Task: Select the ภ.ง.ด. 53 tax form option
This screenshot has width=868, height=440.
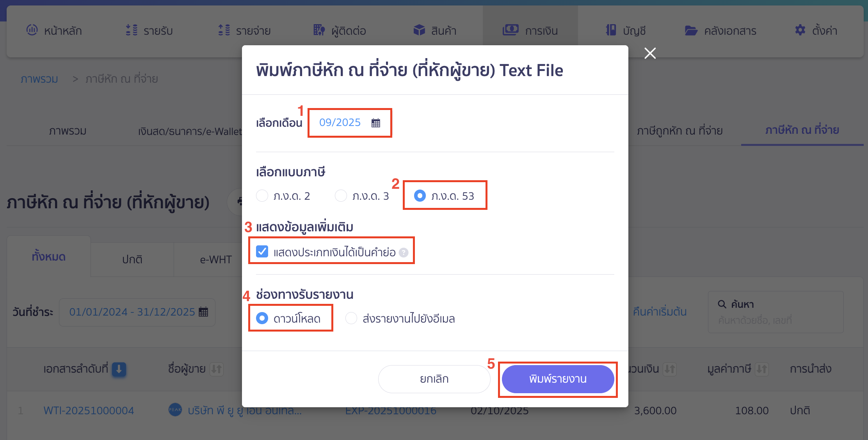Action: pos(420,196)
